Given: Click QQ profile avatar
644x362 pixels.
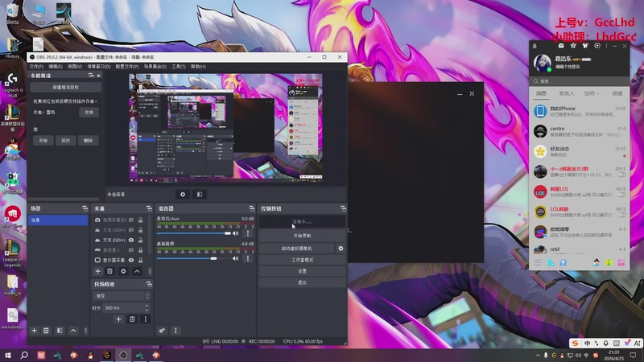Looking at the screenshot, I should [542, 63].
